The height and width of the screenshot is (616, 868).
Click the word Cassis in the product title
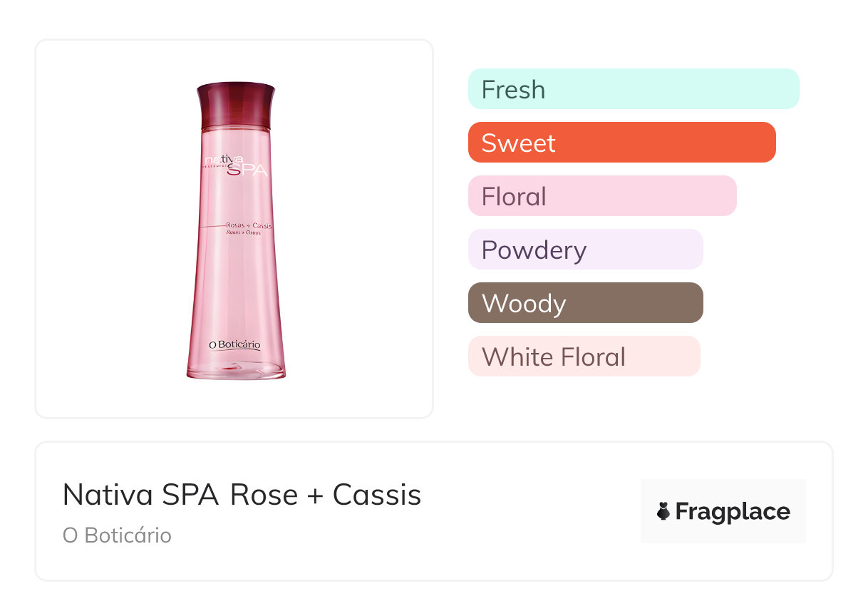[377, 495]
